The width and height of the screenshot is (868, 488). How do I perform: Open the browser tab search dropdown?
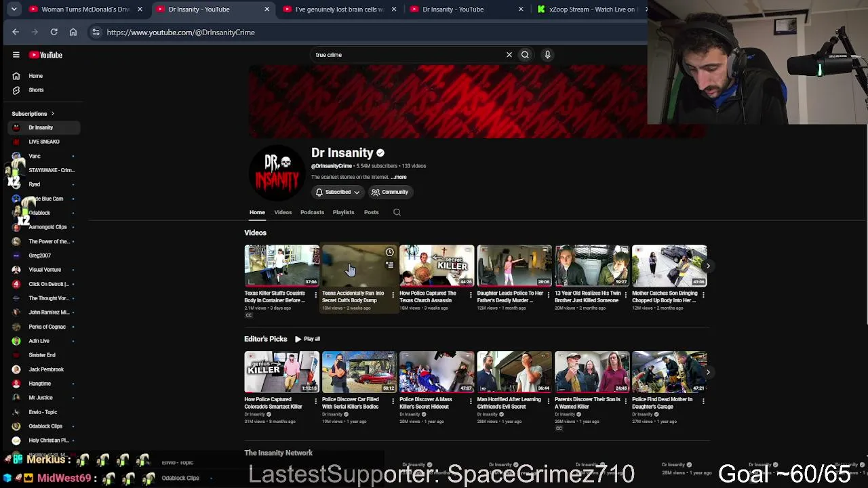tap(14, 9)
